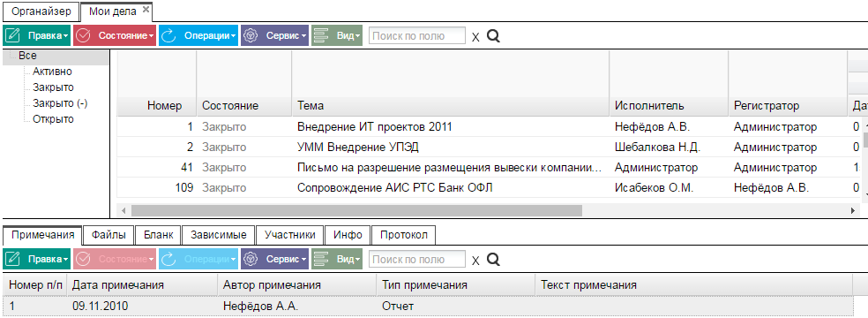
Task: Sort by the Исполнитель column header
Action: click(649, 106)
